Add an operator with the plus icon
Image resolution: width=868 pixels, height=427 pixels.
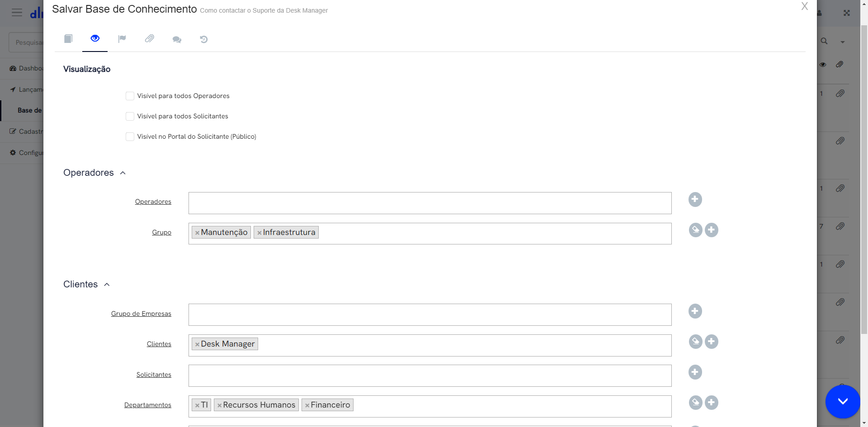695,199
